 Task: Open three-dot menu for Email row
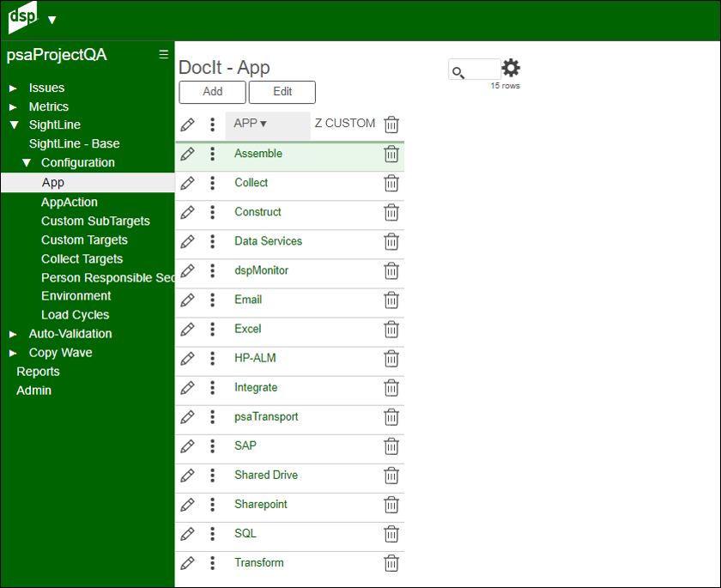(x=213, y=300)
